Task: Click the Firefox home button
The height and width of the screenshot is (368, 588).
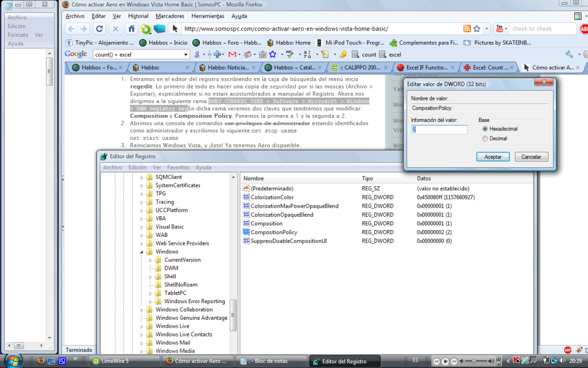Action: (131, 29)
